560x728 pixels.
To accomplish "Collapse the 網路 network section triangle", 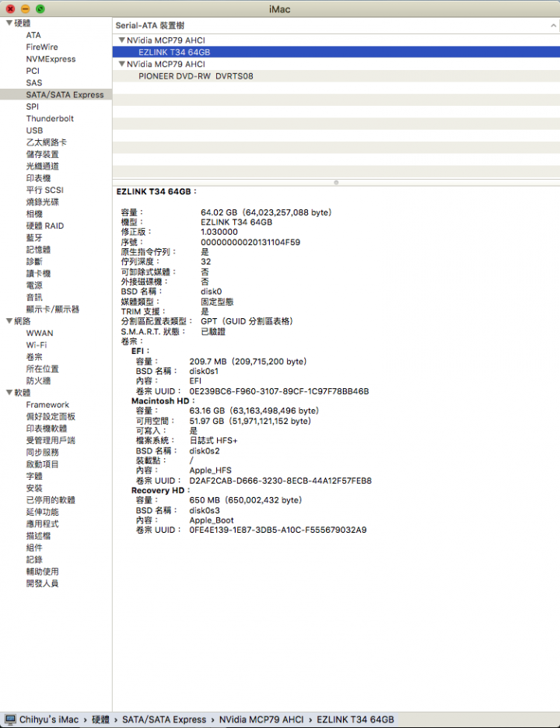I will click(9, 320).
